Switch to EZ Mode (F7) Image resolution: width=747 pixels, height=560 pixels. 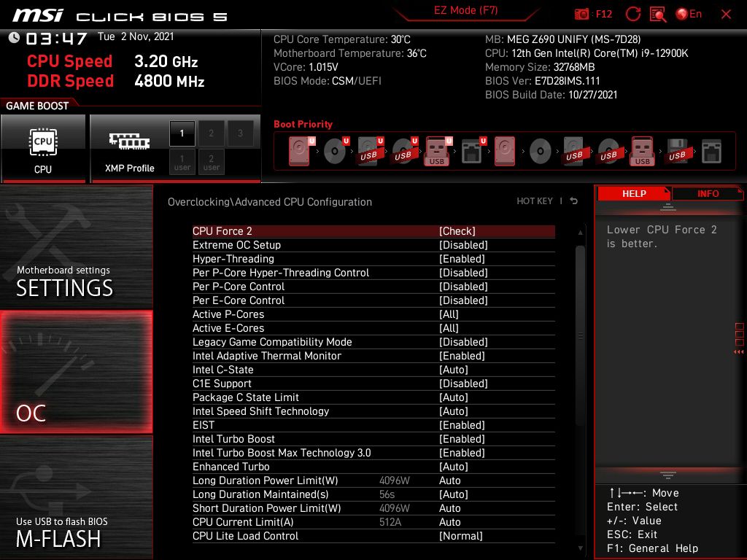pos(465,11)
